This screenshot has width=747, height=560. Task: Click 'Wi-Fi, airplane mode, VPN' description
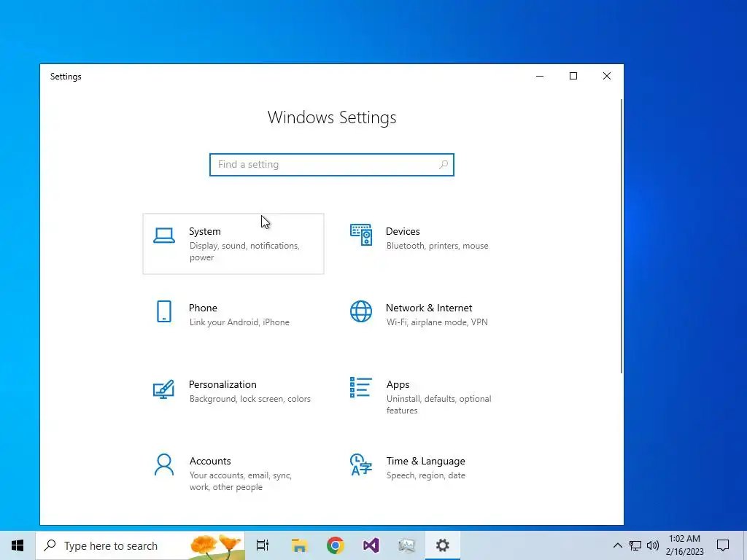point(437,322)
